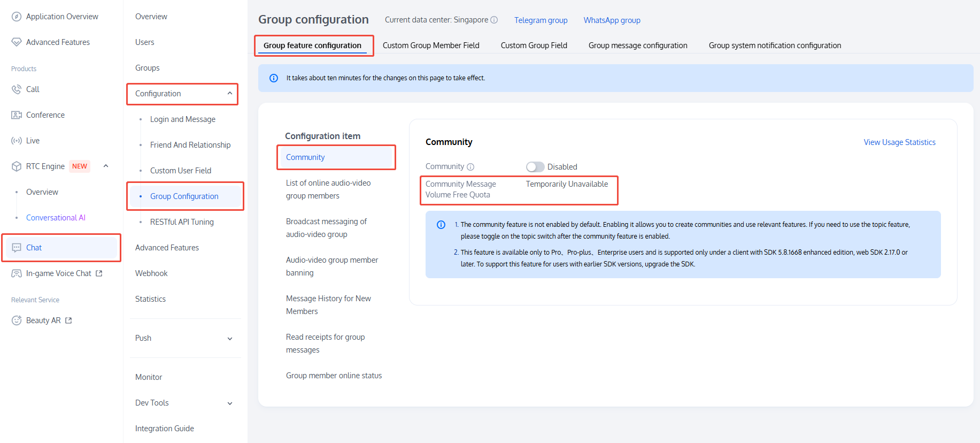980x443 pixels.
Task: Click the Conference product icon
Action: click(17, 115)
